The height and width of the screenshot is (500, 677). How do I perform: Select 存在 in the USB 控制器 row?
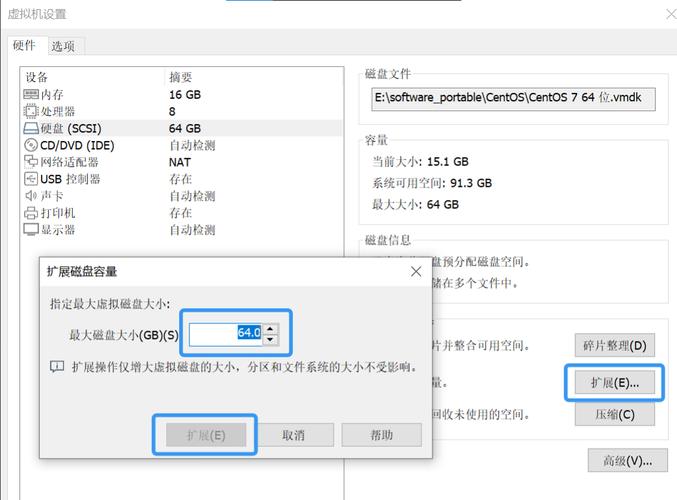coord(180,179)
